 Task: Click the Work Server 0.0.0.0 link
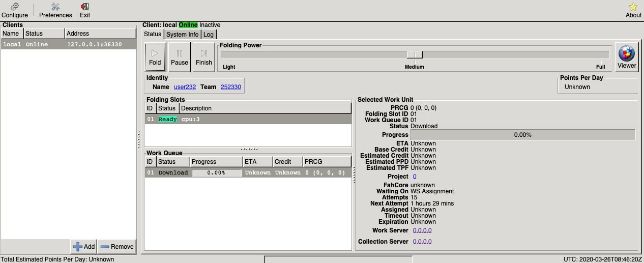click(422, 230)
